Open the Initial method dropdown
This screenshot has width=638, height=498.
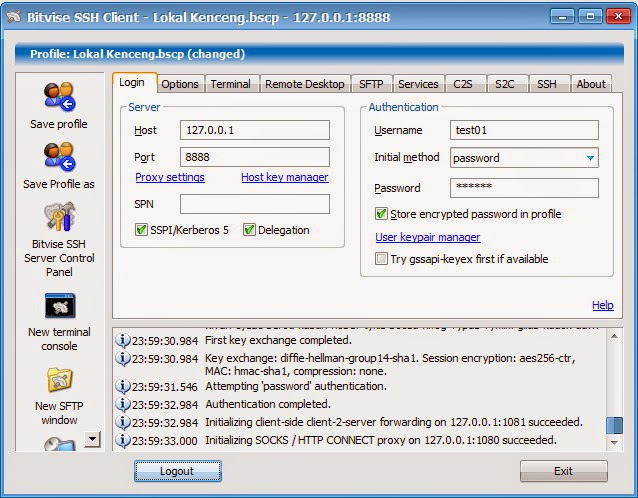coord(524,157)
